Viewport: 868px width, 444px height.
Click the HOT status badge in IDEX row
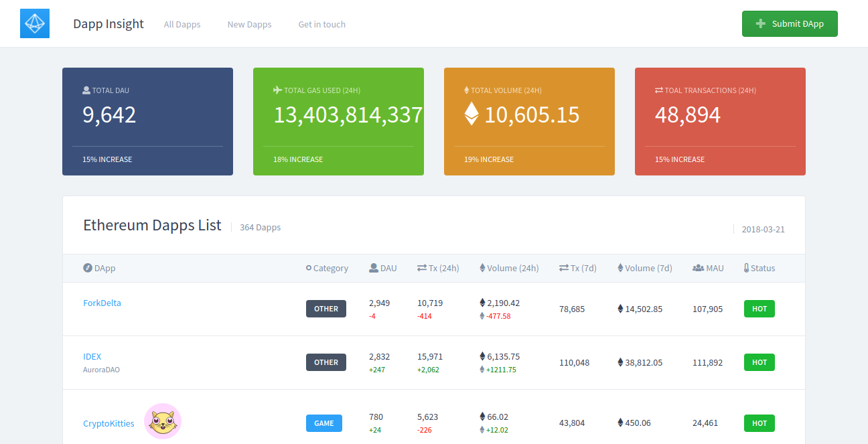759,362
